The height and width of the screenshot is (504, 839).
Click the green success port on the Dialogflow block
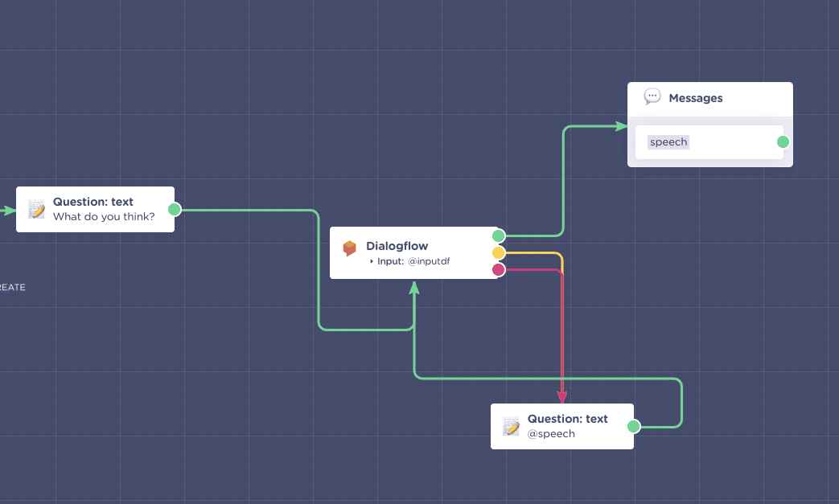point(498,236)
